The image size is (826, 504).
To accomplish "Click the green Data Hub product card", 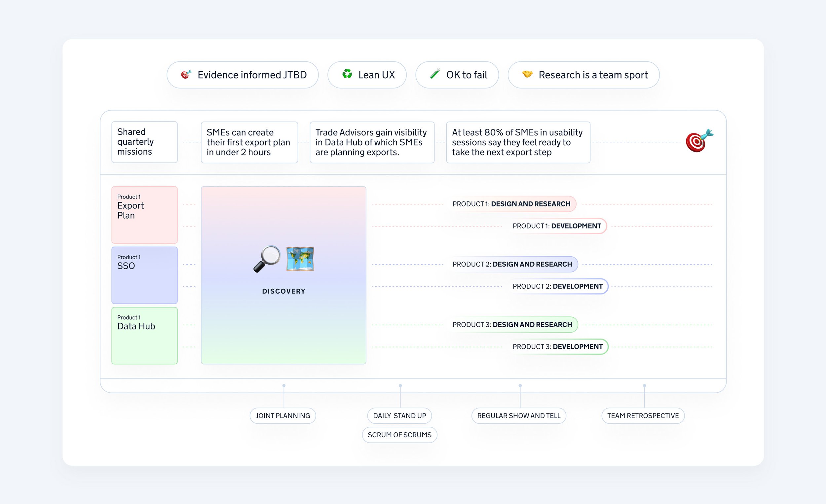I will coord(144,336).
